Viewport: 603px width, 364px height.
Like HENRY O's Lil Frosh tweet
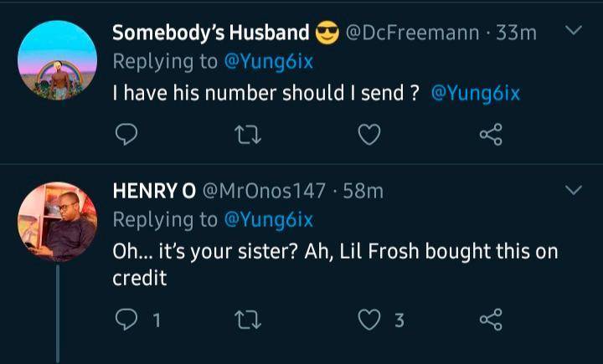pyautogui.click(x=369, y=319)
